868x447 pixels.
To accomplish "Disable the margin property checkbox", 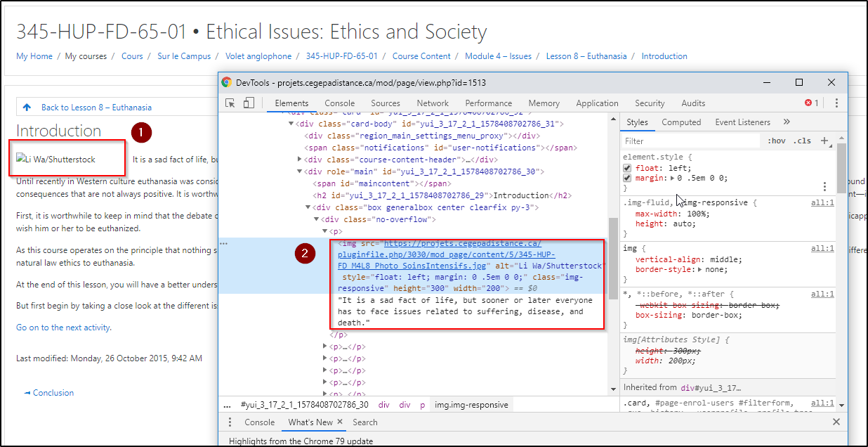I will coord(628,179).
